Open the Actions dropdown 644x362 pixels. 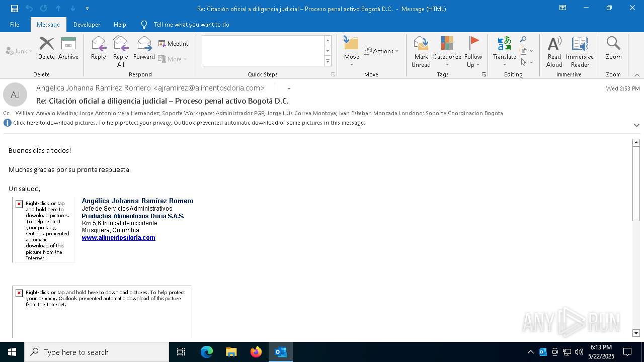381,51
